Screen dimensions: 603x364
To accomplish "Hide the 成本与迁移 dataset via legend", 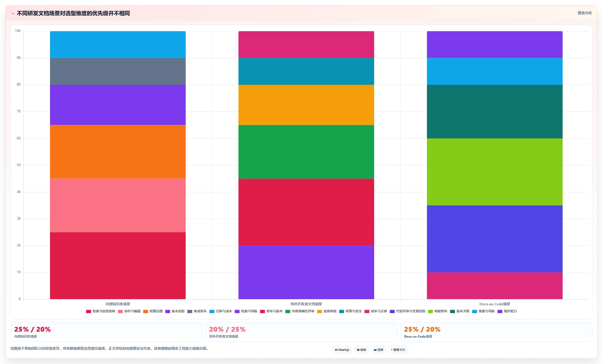I will pyautogui.click(x=376, y=311).
